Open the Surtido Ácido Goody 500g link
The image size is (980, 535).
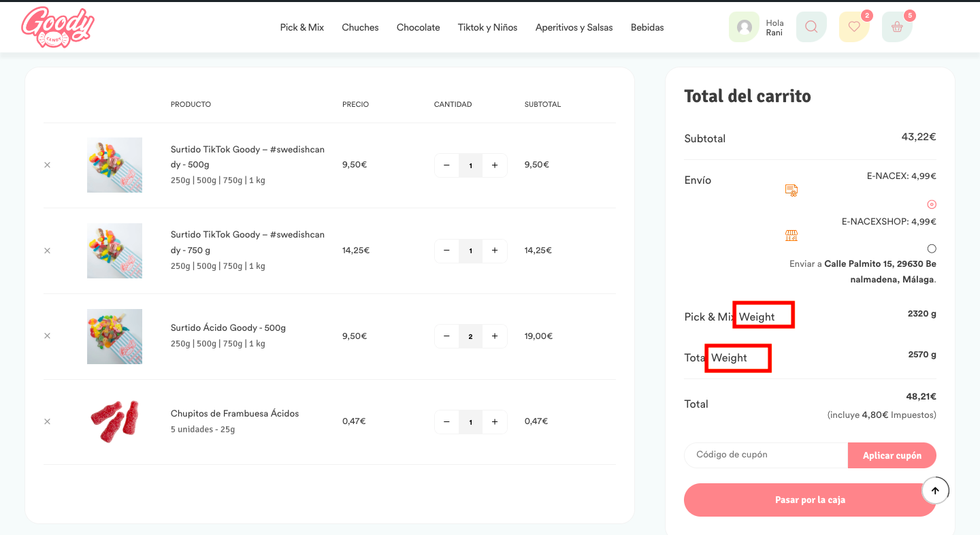(x=228, y=327)
